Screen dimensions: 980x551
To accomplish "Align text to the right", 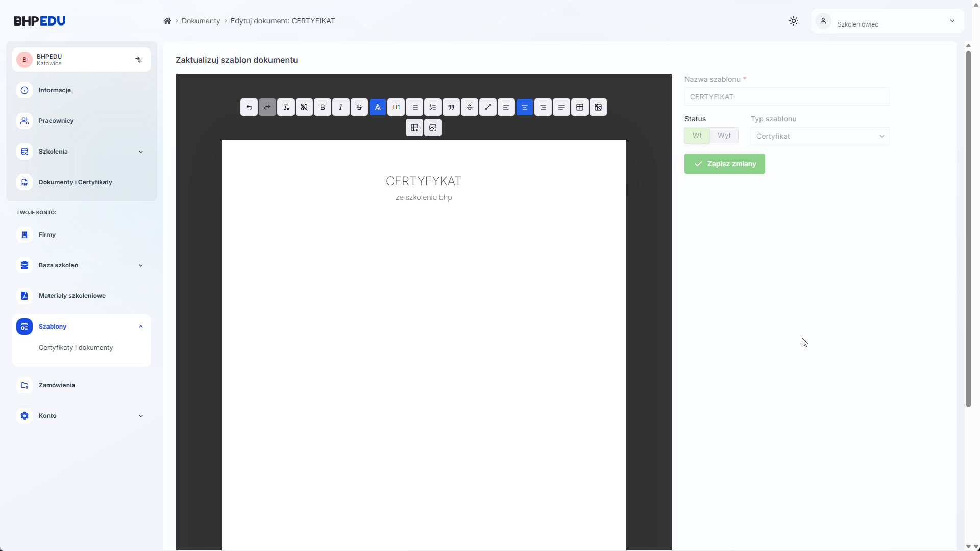I will tap(543, 107).
